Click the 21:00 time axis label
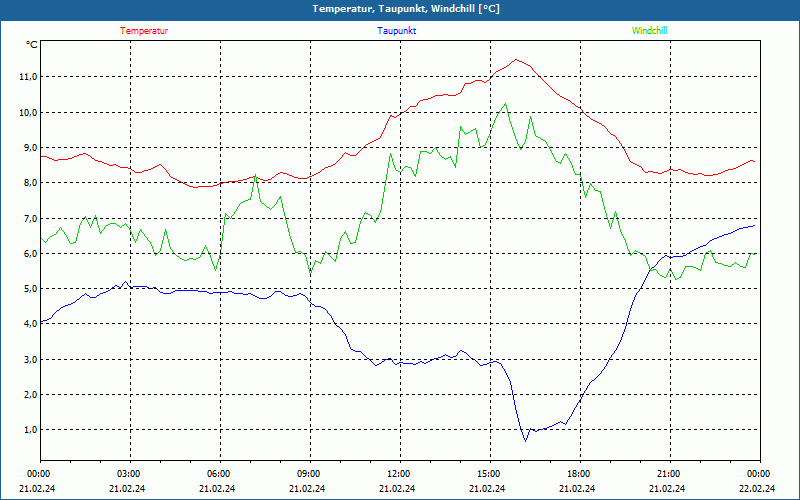This screenshot has width=800, height=500. 669,474
